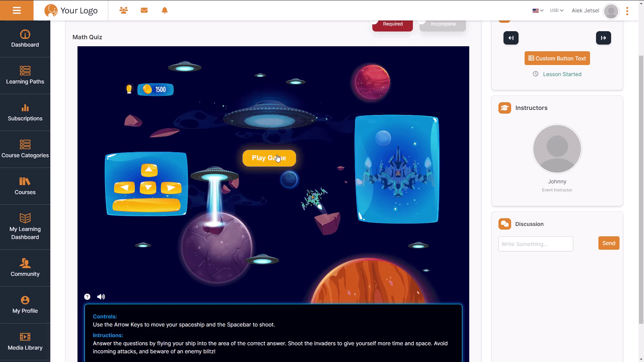Click the Play Game button
The height and width of the screenshot is (362, 644).
269,158
